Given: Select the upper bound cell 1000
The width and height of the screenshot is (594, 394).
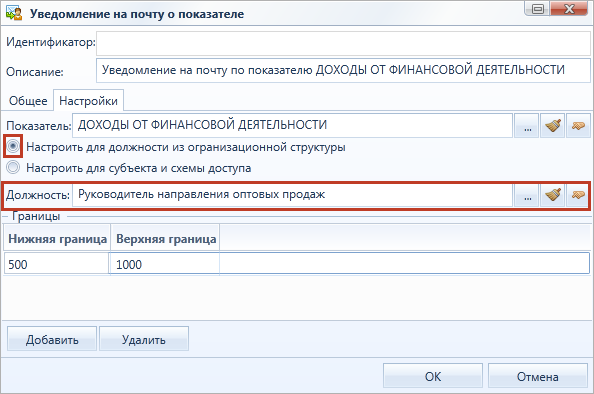Looking at the screenshot, I should [x=164, y=264].
